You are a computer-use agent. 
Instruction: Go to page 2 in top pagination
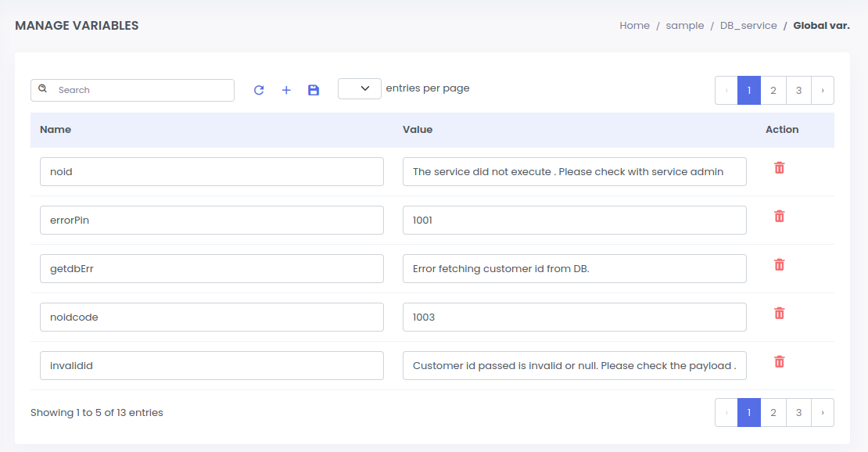[773, 91]
